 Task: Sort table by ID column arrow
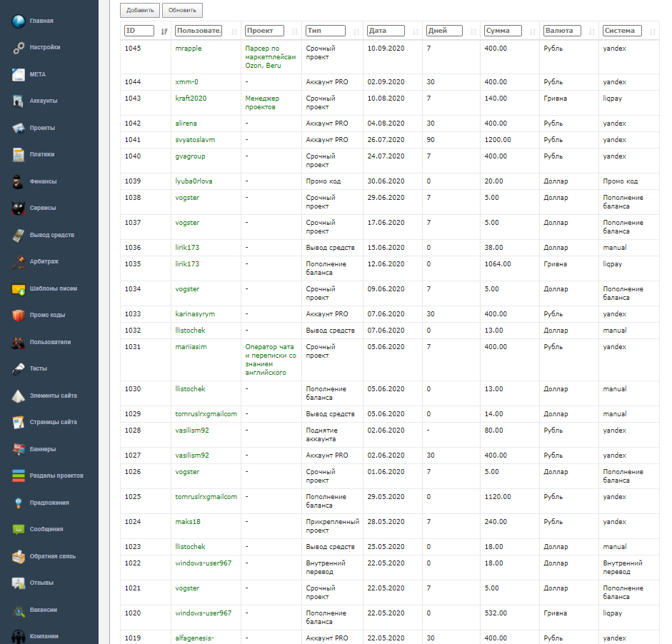(x=164, y=31)
